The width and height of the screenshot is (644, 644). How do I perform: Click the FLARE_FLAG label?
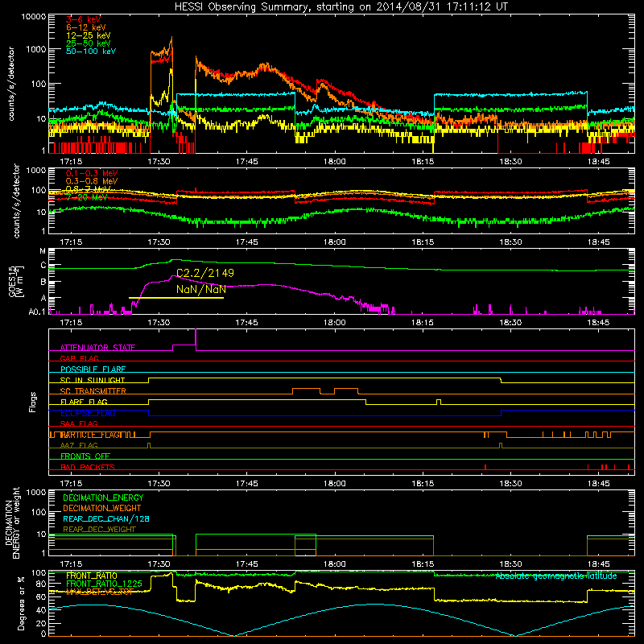(84, 402)
